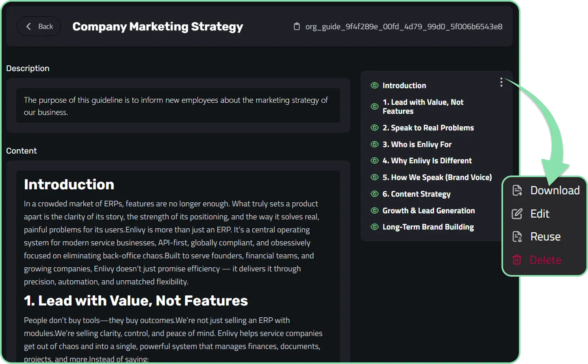Screen dimensions: 588x364
Task: Toggle eye icon for Who is Enlivy For
Action: 375,144
